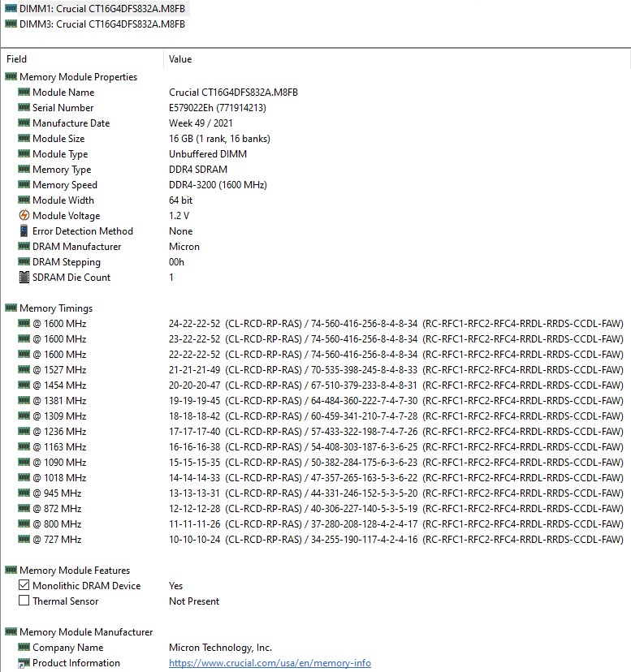Click icon of the 1454 MHz timing row

pos(24,385)
